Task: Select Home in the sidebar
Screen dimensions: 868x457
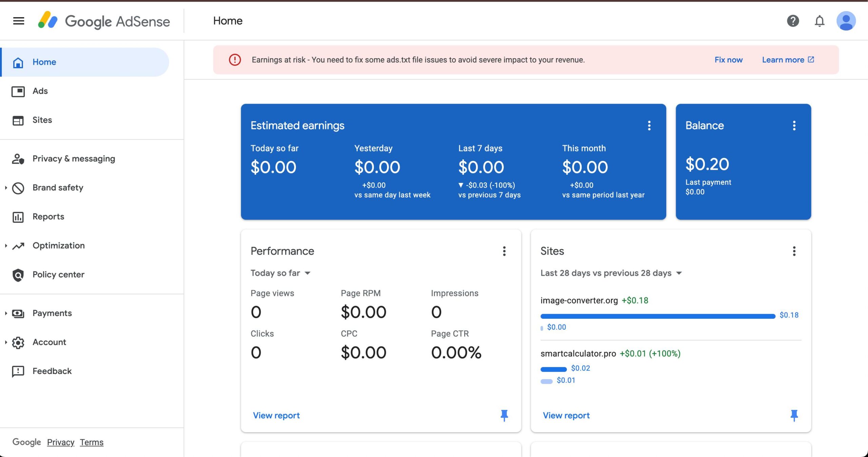Action: point(85,62)
